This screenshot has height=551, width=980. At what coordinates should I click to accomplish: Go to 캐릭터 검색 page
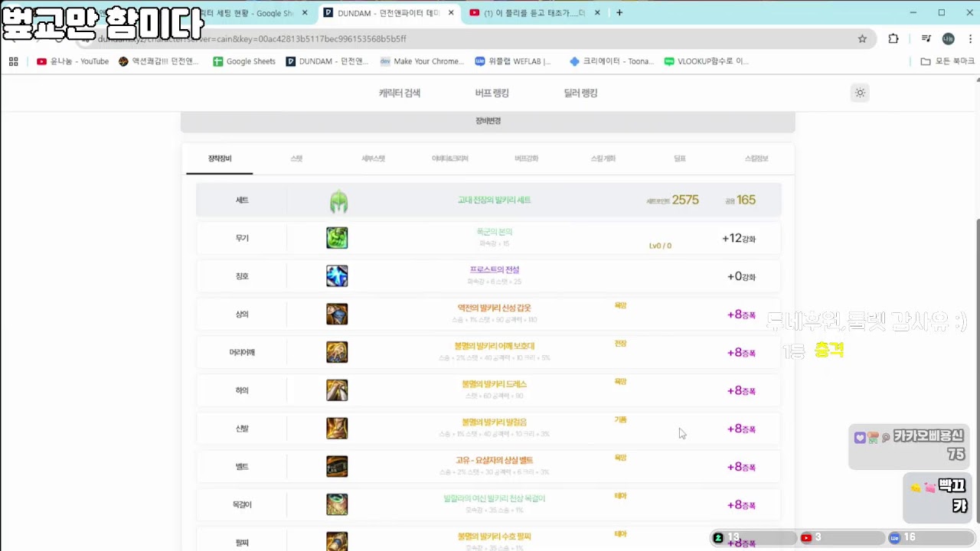(x=400, y=93)
